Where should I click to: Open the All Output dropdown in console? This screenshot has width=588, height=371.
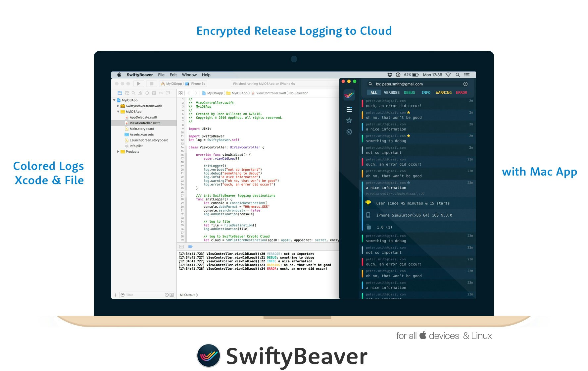click(189, 295)
